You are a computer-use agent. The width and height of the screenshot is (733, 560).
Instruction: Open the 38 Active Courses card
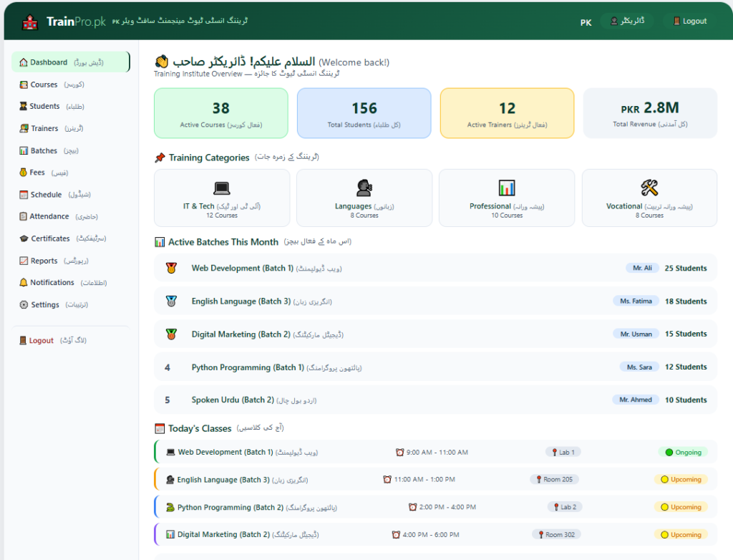221,113
